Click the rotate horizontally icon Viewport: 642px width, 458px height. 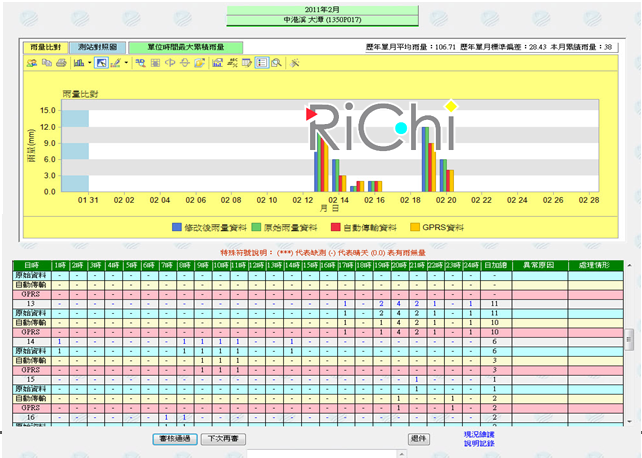170,63
